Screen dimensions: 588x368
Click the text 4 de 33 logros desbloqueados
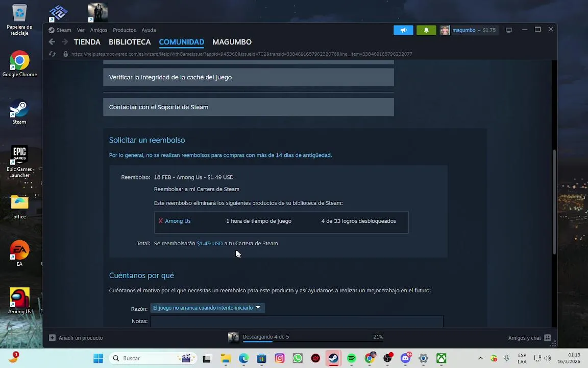click(358, 221)
